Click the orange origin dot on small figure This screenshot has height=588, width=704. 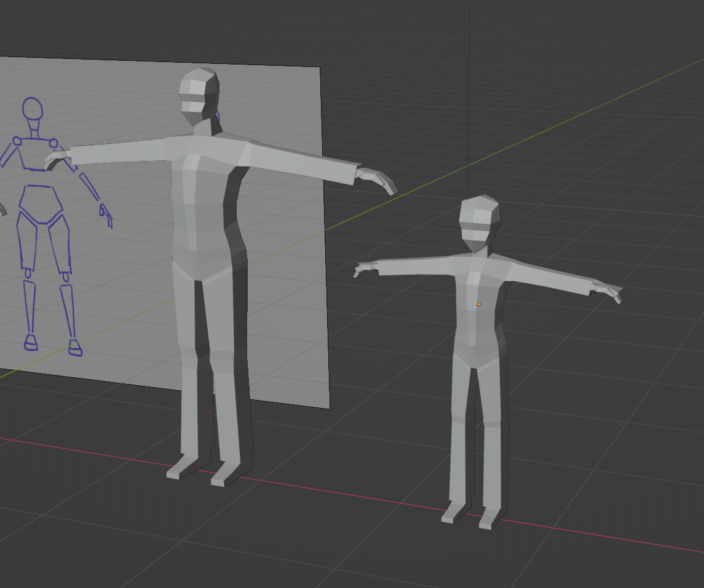[x=478, y=304]
